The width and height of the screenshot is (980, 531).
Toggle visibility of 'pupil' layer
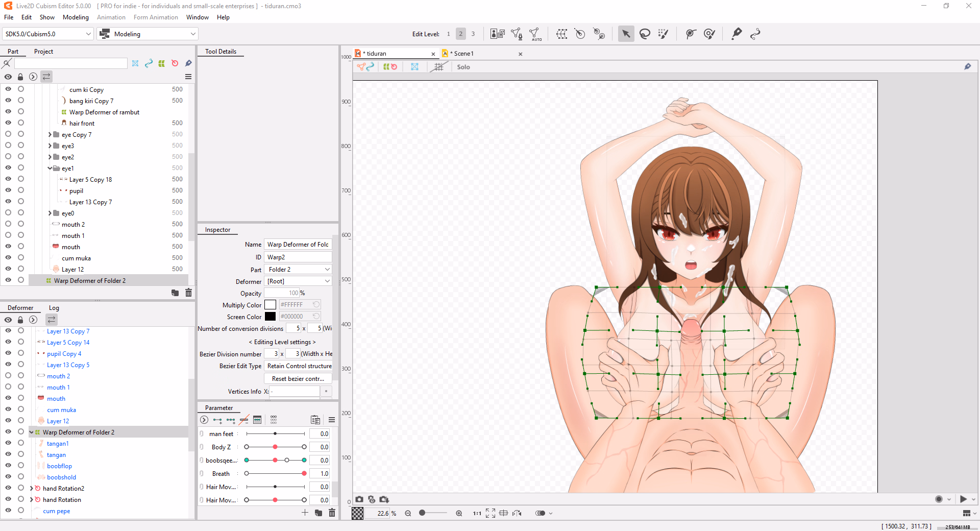click(x=8, y=190)
